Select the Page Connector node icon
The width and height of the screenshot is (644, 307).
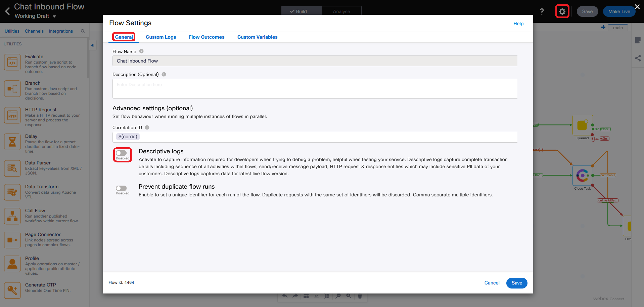coord(12,240)
